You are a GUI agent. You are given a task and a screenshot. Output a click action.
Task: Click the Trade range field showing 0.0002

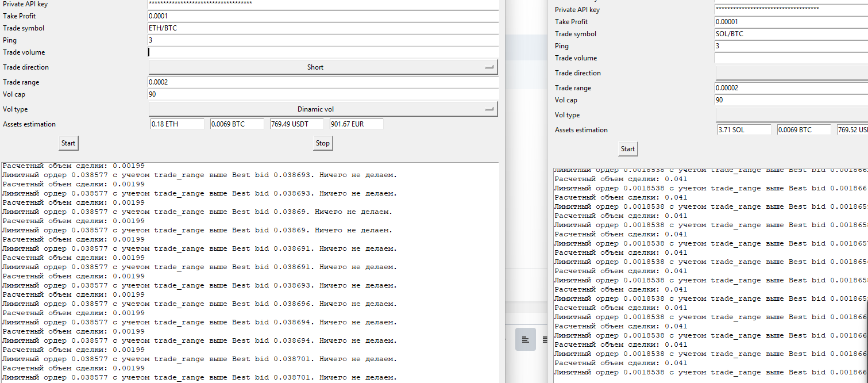[323, 82]
